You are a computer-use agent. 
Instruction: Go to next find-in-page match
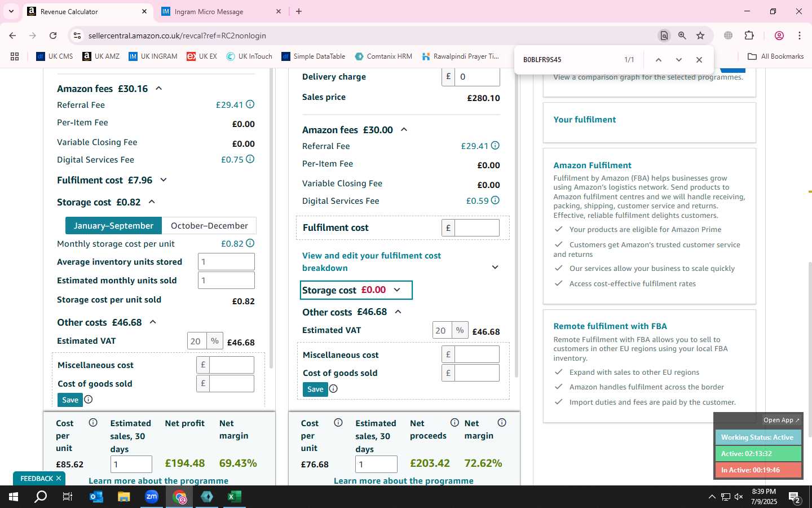click(679, 60)
